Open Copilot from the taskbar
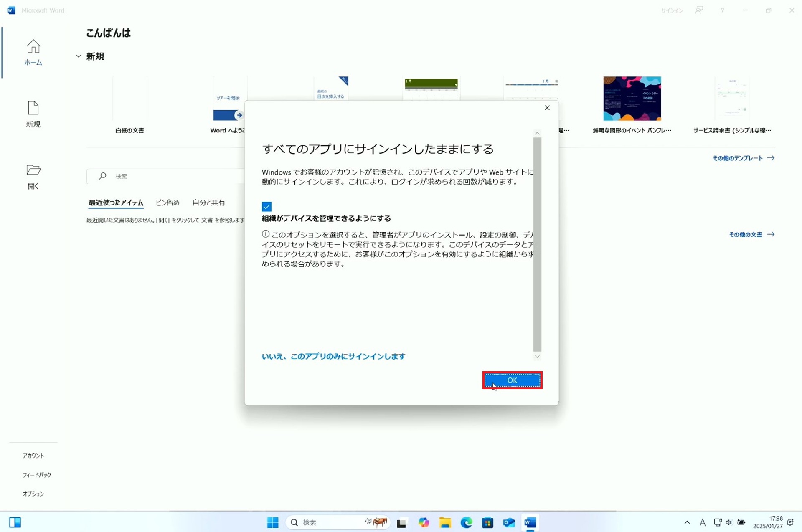The width and height of the screenshot is (802, 532). click(424, 522)
